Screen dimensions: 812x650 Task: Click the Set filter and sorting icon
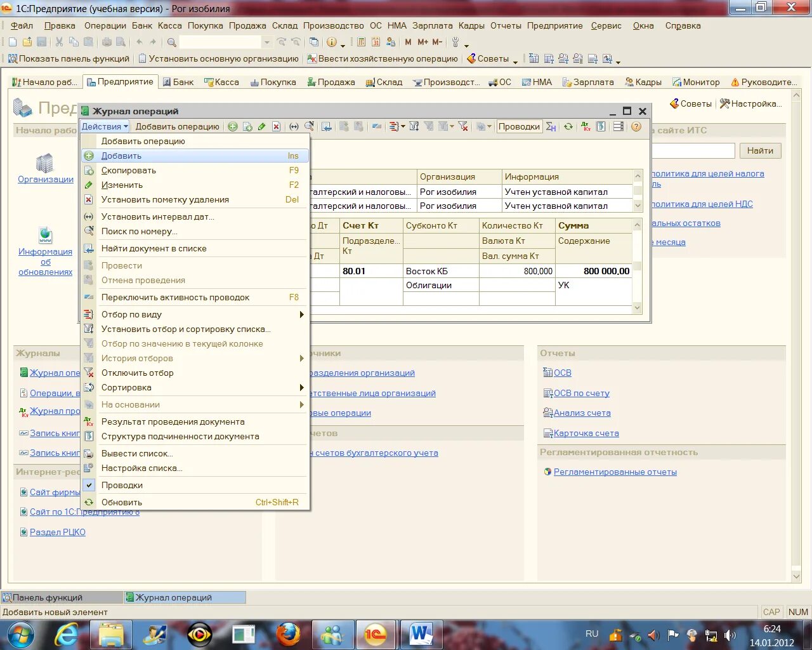tap(414, 126)
